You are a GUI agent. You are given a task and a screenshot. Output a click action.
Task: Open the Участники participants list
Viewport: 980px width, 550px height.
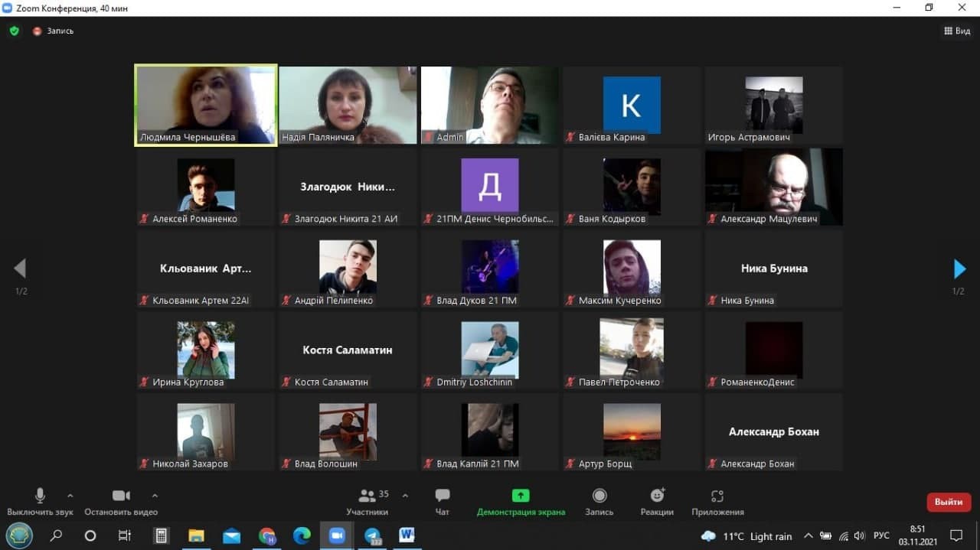tap(367, 501)
